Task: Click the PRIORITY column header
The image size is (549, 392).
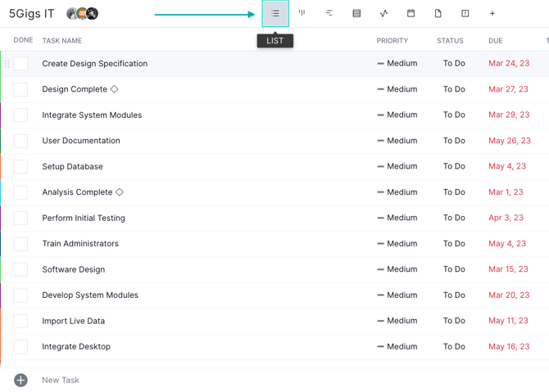Action: pyautogui.click(x=392, y=41)
